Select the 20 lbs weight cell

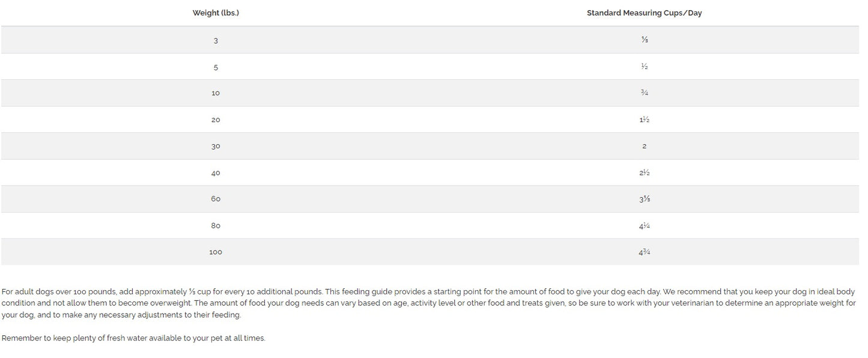click(216, 120)
